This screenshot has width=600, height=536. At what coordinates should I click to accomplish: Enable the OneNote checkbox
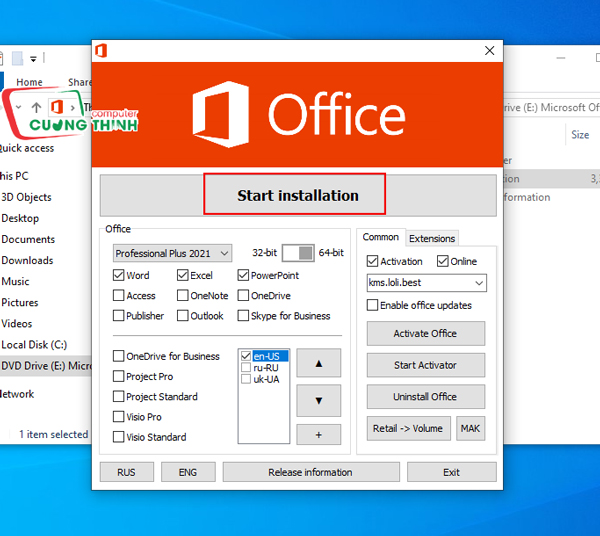(x=183, y=295)
